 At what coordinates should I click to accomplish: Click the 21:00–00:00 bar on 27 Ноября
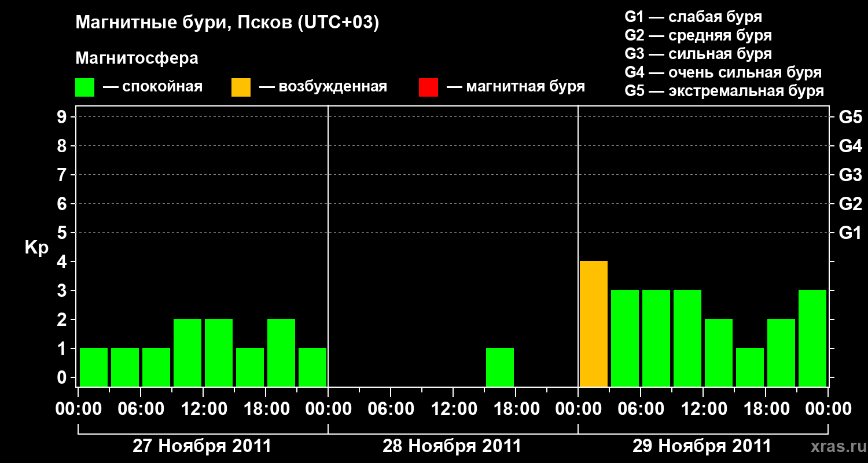(x=312, y=367)
